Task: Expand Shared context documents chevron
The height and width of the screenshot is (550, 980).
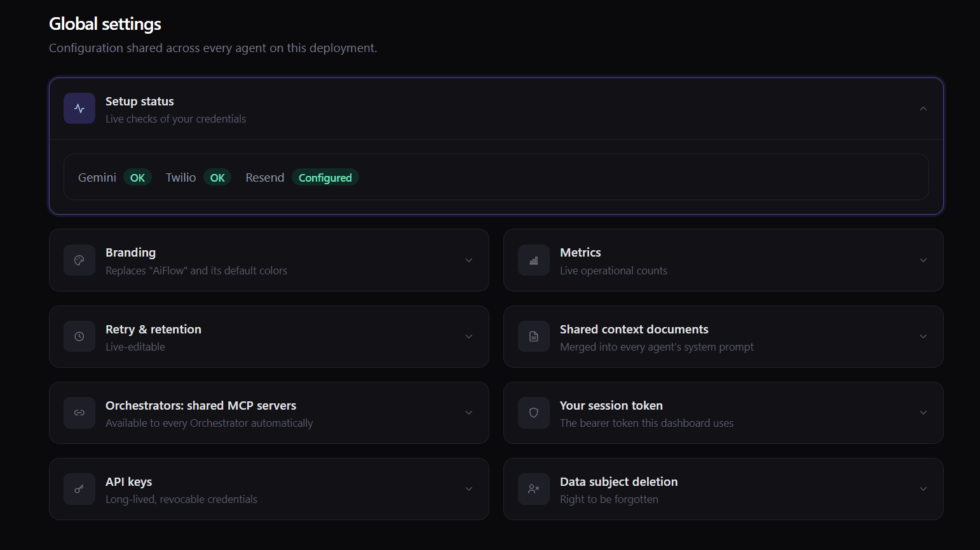Action: tap(923, 337)
